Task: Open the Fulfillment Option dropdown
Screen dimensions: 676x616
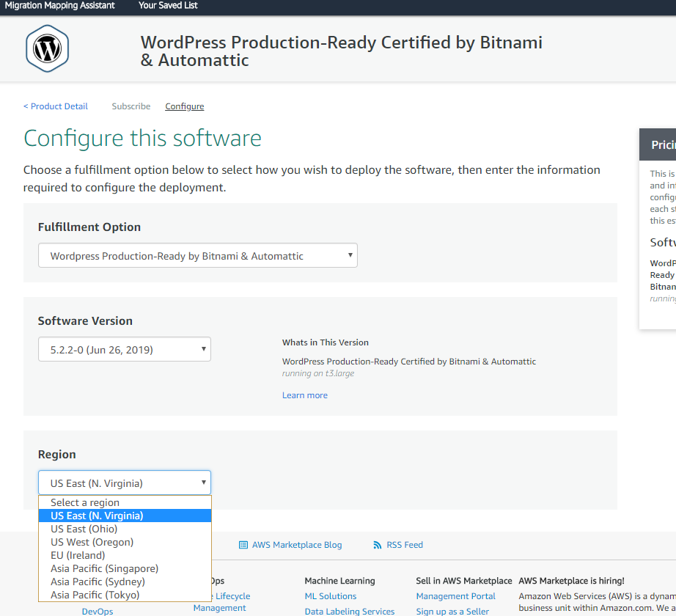Action: (198, 256)
